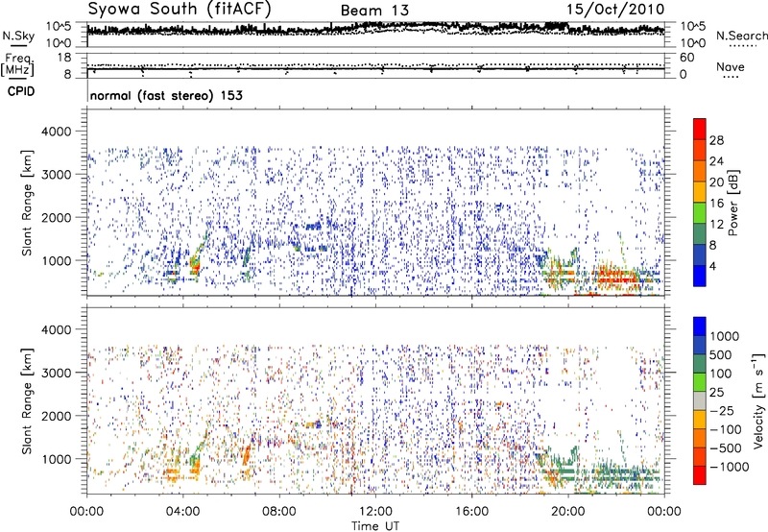Click 'Slant Range [km]' on the velocity panel

point(27,401)
